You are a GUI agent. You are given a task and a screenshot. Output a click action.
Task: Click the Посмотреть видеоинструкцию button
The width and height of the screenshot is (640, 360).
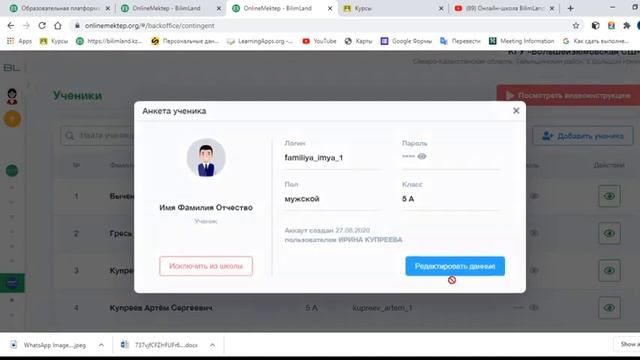tap(568, 96)
